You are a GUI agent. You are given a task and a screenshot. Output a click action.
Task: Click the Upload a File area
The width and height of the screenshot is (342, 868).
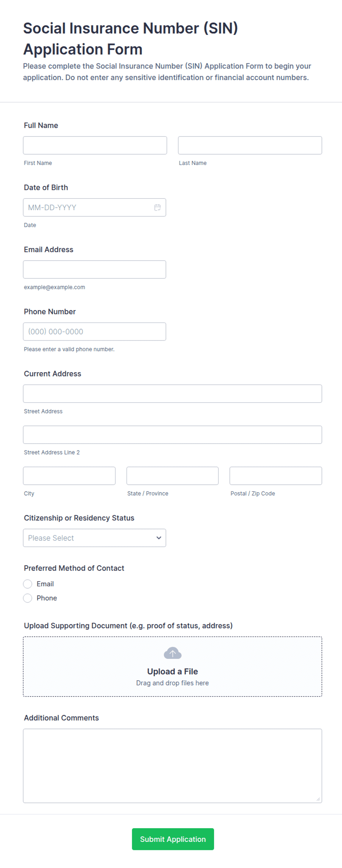click(x=172, y=667)
